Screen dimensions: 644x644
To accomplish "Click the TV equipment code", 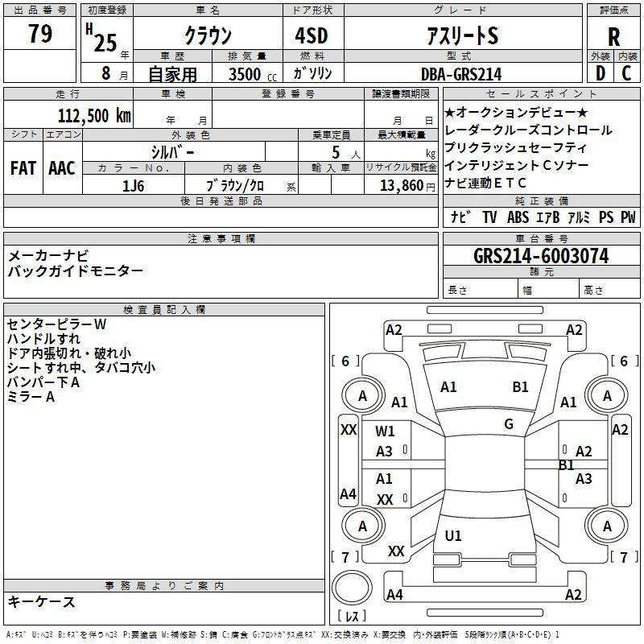I will [489, 217].
